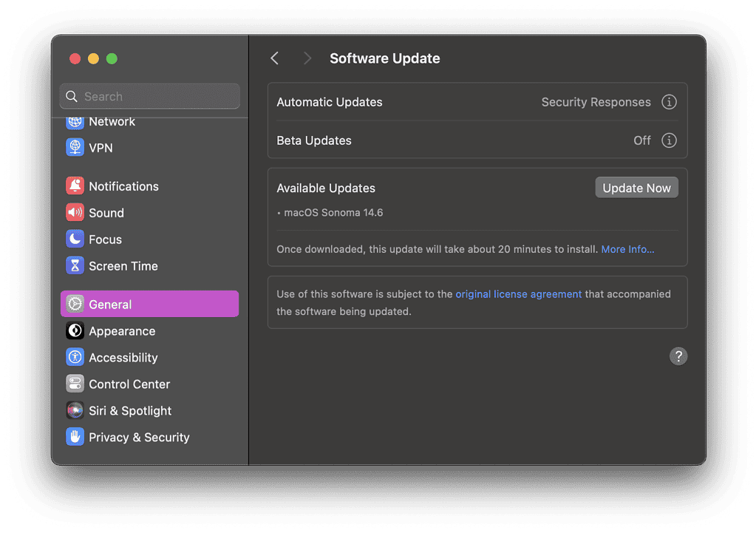Open Control Center settings pane
The height and width of the screenshot is (533, 756).
(129, 384)
